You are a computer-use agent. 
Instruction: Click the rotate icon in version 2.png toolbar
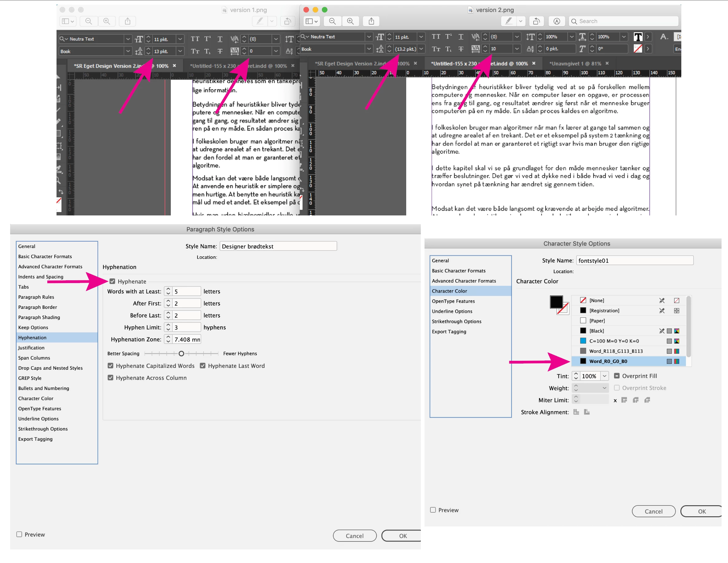(536, 21)
